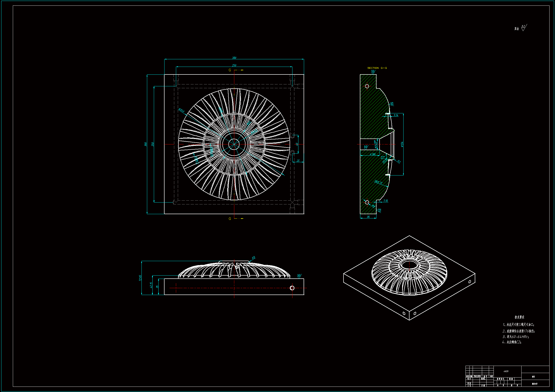
Task: Click the 技术要求 heading text
Action: (519, 317)
